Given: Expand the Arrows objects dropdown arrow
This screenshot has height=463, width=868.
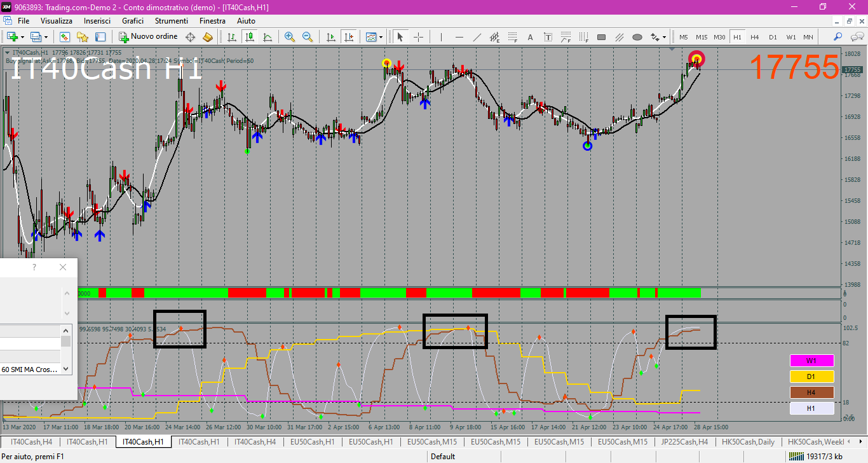Looking at the screenshot, I should coord(665,37).
